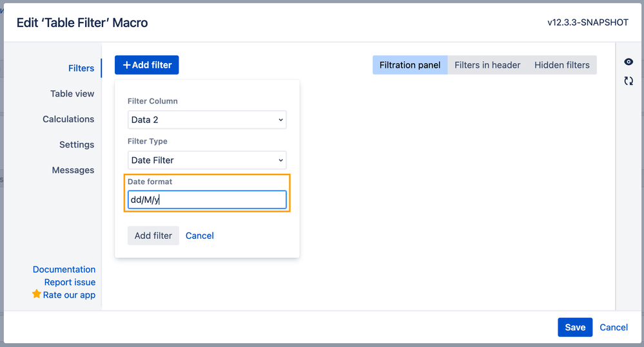Viewport: 644px width, 347px height.
Task: Open the Messages section
Action: pyautogui.click(x=73, y=170)
